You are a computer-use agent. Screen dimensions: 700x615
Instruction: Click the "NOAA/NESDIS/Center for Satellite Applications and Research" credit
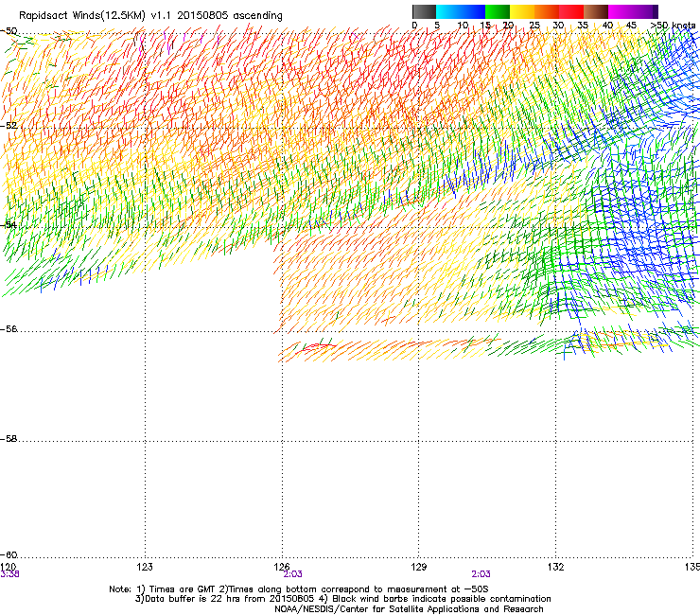pos(409,609)
